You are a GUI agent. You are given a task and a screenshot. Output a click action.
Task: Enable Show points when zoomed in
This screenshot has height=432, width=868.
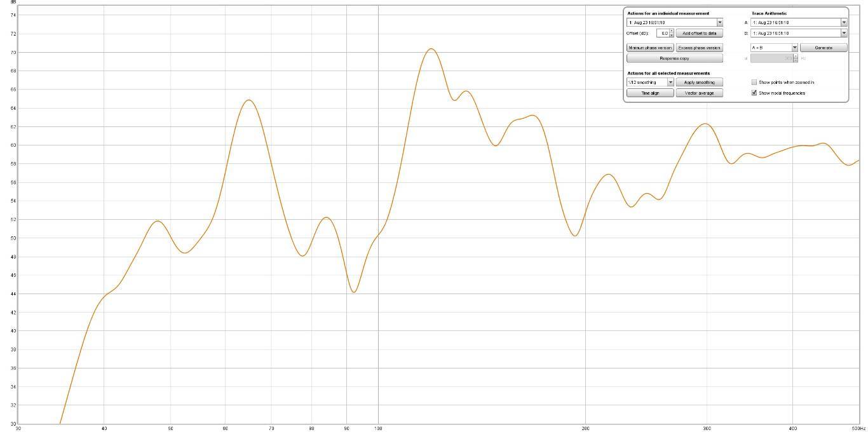click(x=754, y=83)
